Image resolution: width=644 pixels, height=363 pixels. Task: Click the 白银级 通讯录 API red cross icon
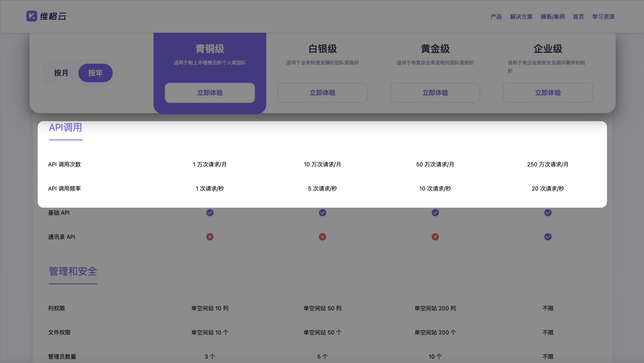click(x=322, y=237)
